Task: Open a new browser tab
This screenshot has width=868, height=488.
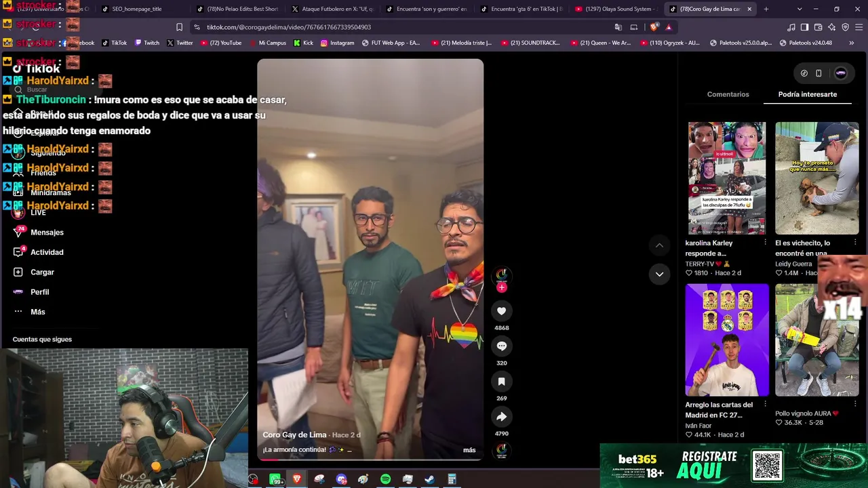Action: (766, 9)
